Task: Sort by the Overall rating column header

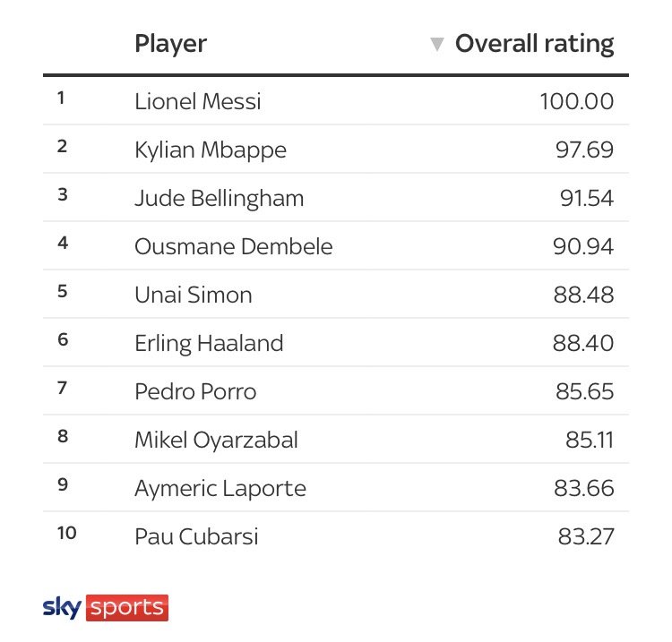Action: 534,44
